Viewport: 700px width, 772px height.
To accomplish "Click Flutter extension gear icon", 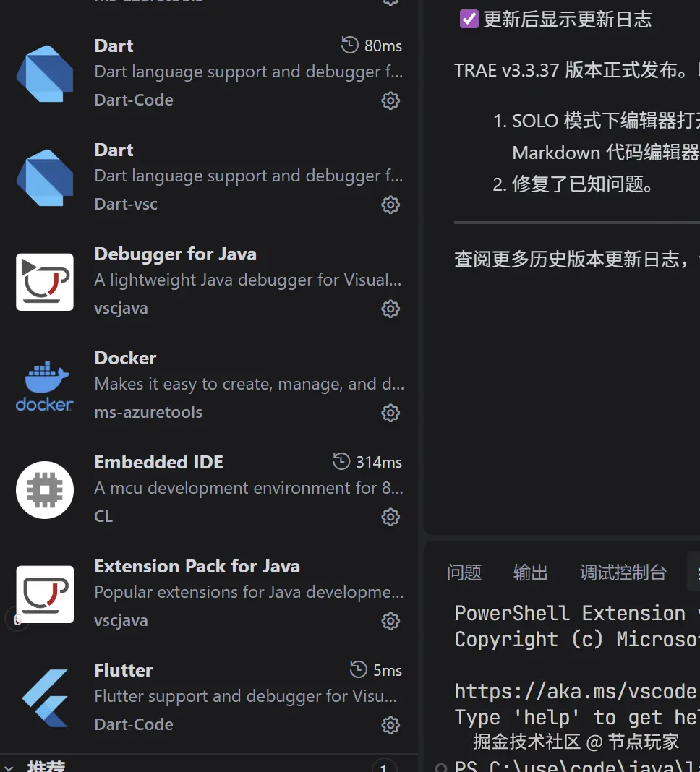I will click(x=390, y=725).
